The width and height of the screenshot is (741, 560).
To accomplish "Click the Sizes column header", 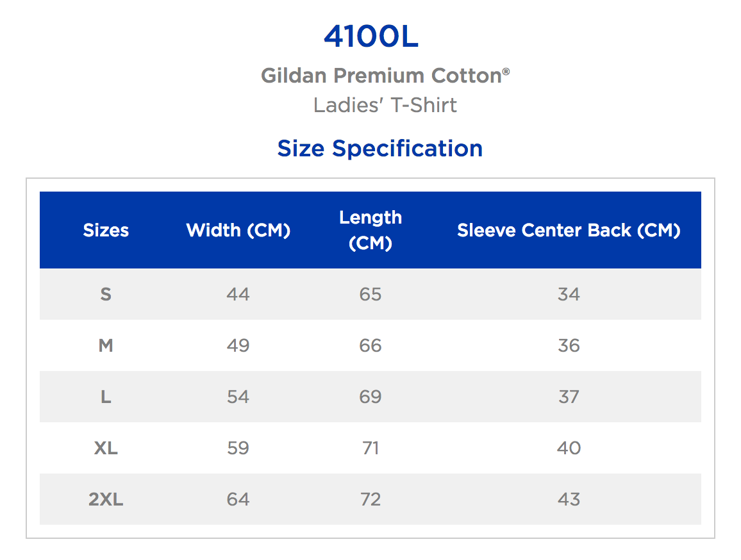I will tap(106, 231).
